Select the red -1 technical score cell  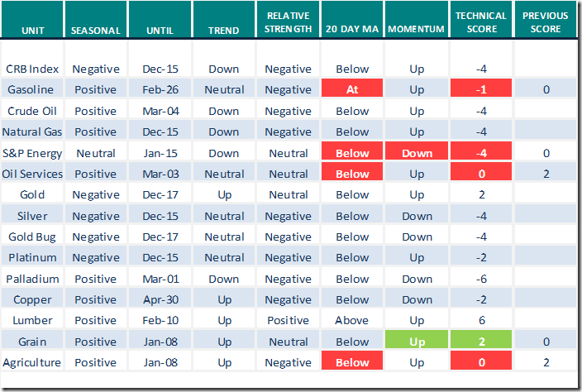(481, 90)
